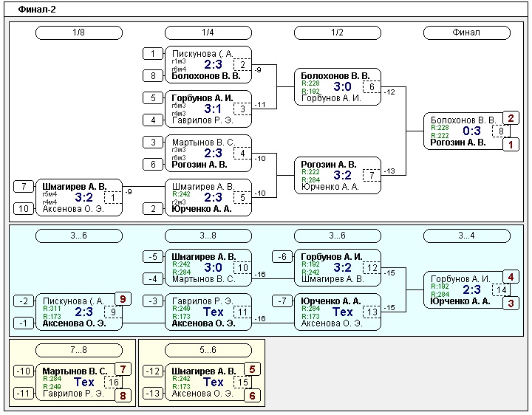This screenshot has width=532, height=415.
Task: Select the "-13" seed box beside Аксенова
Action: click(x=152, y=394)
